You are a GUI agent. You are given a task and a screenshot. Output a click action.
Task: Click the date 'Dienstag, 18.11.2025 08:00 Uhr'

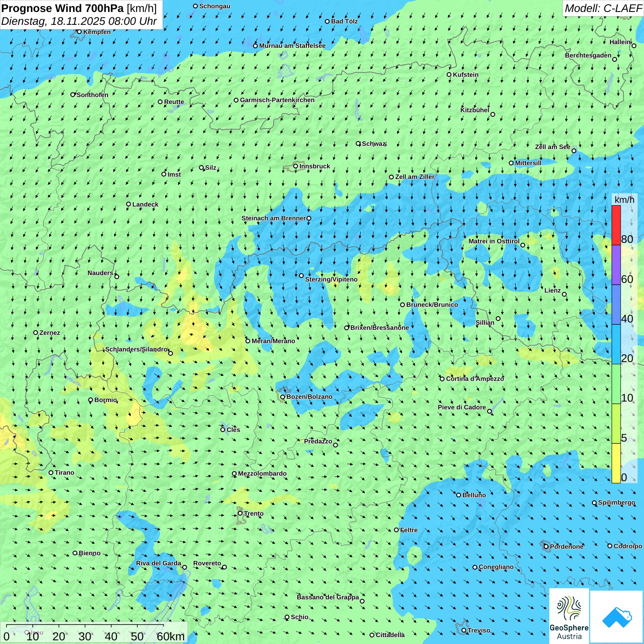coord(79,22)
